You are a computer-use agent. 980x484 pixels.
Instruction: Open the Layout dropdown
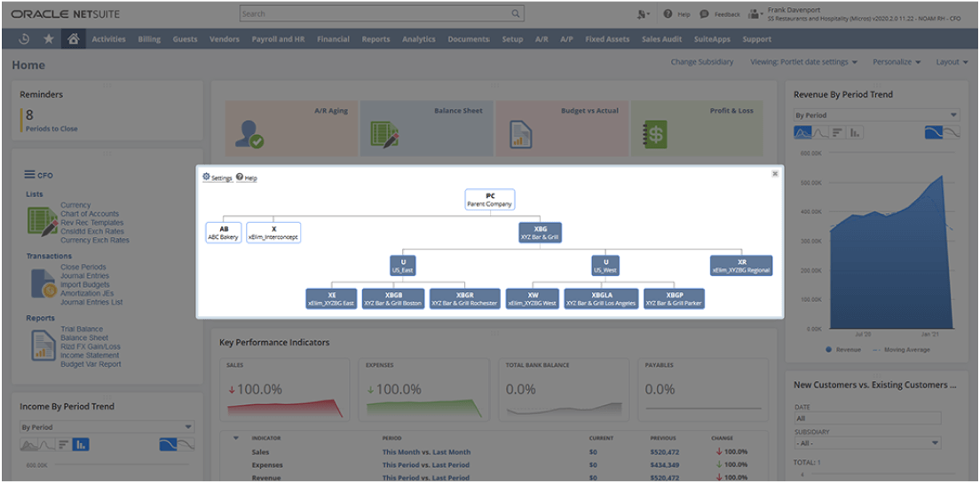[952, 62]
